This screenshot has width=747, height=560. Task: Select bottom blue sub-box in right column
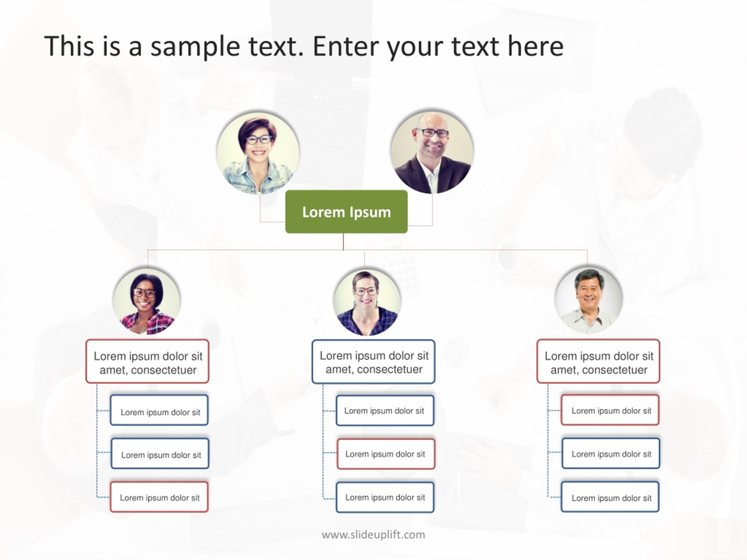coord(610,497)
